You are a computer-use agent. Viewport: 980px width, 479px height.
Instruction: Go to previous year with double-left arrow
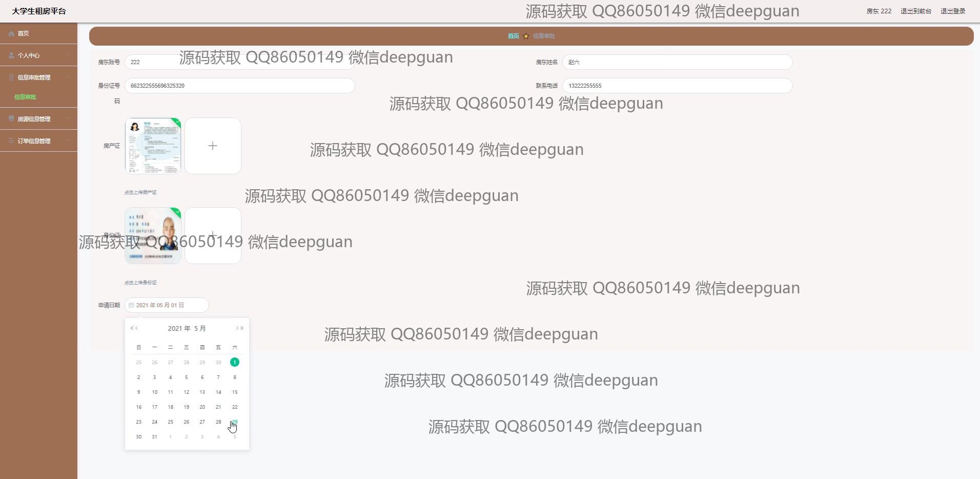pos(132,328)
